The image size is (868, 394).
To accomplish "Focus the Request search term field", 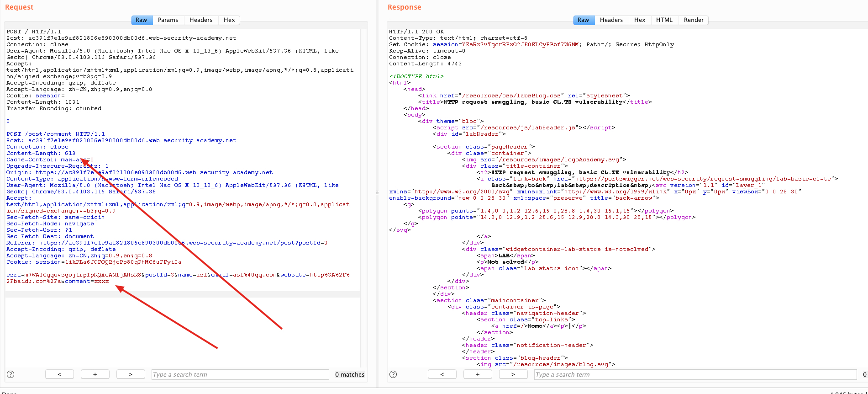I will [240, 374].
